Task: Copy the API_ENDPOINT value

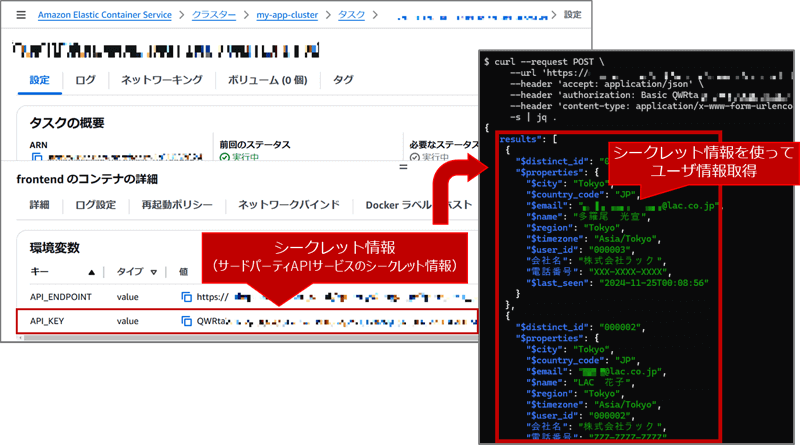Action: pos(187,297)
